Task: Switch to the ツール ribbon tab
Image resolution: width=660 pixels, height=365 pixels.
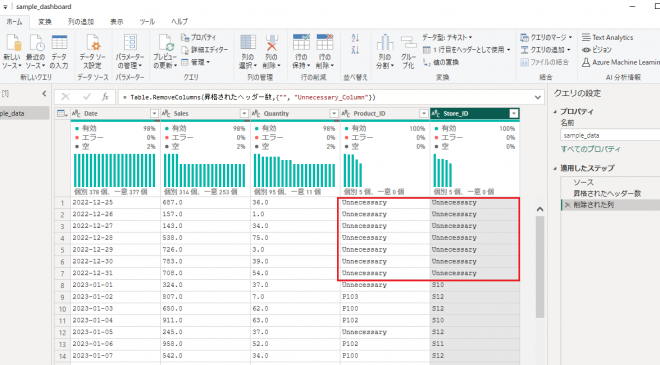Action: point(147,21)
